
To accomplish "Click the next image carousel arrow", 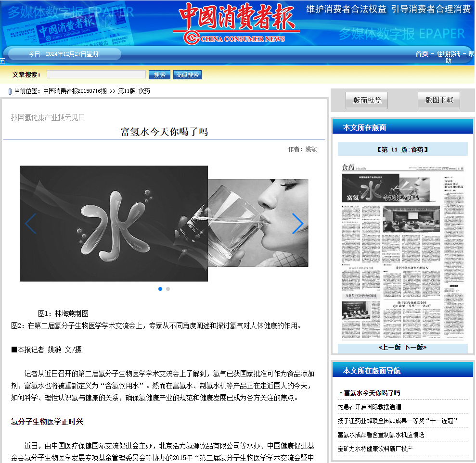I will [297, 224].
